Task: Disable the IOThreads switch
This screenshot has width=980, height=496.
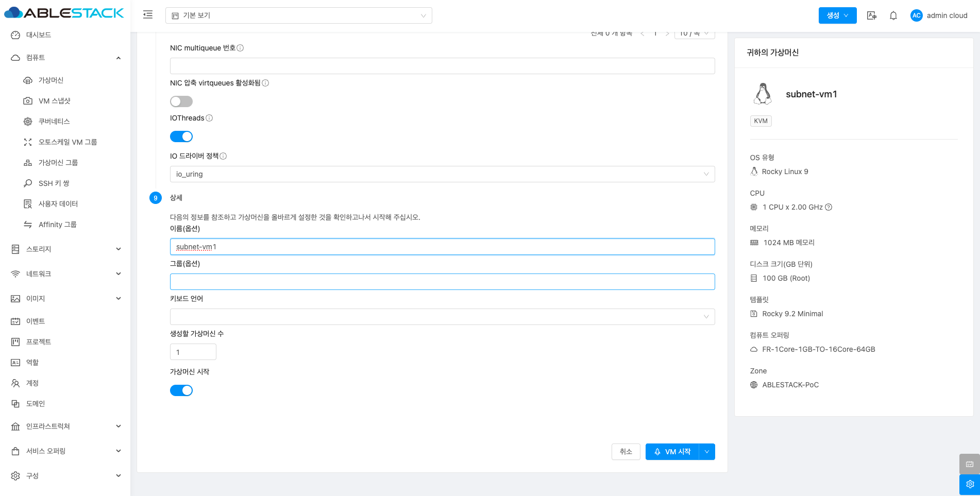Action: tap(181, 136)
